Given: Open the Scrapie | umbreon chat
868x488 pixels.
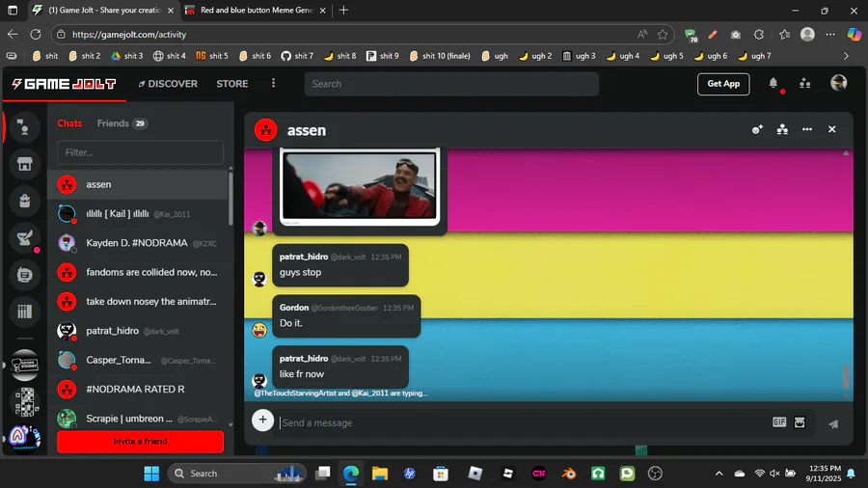Looking at the screenshot, I should [x=138, y=419].
